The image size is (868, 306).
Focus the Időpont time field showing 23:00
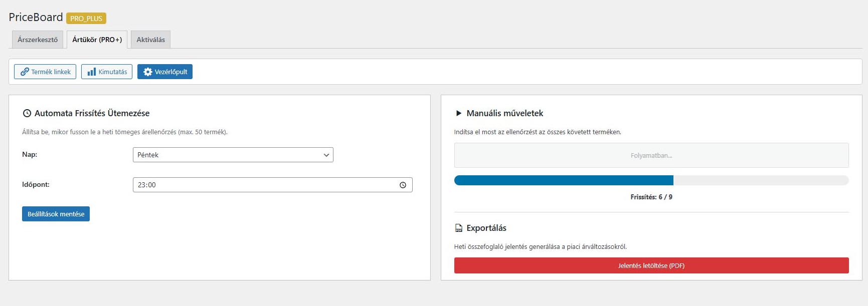pyautogui.click(x=266, y=185)
